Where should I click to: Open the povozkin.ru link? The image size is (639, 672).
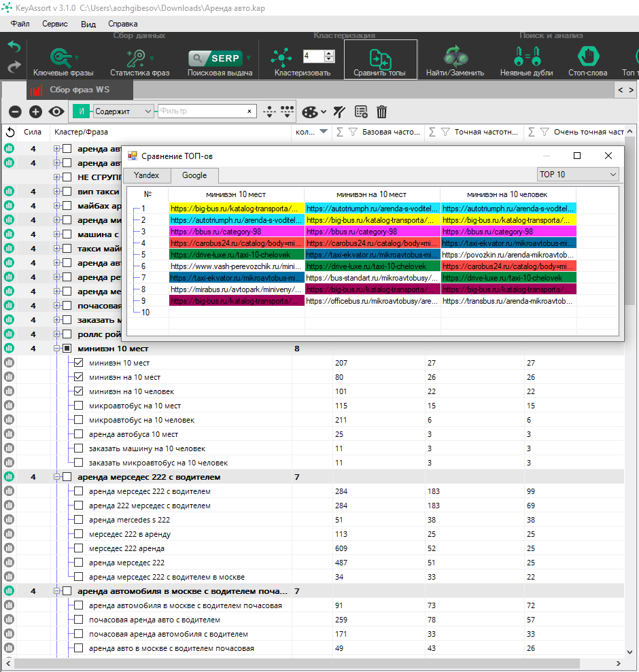coord(508,255)
